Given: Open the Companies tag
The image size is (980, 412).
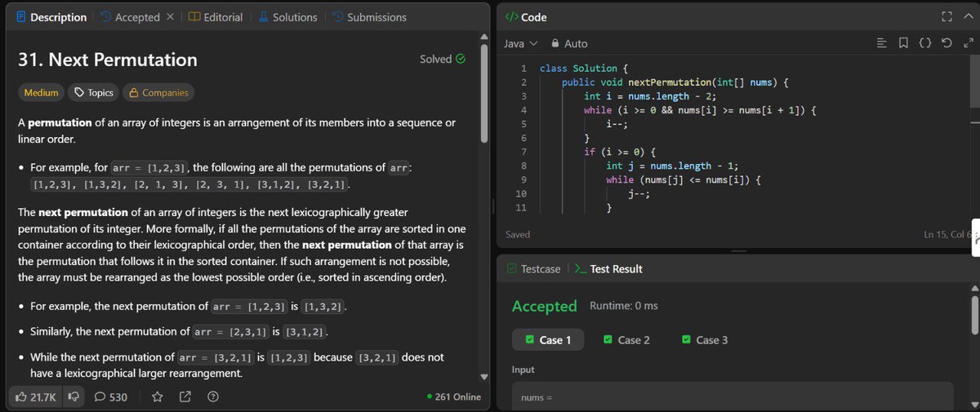Looking at the screenshot, I should [x=158, y=93].
